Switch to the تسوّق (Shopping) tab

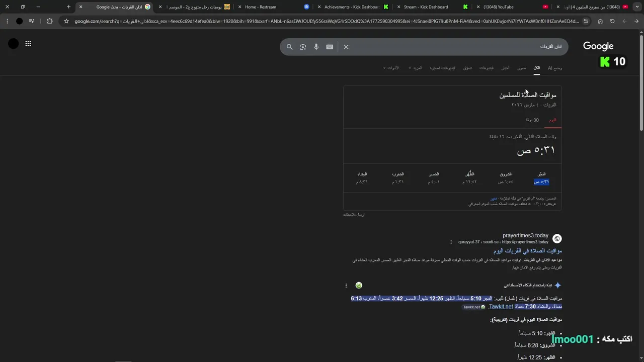coord(467,68)
